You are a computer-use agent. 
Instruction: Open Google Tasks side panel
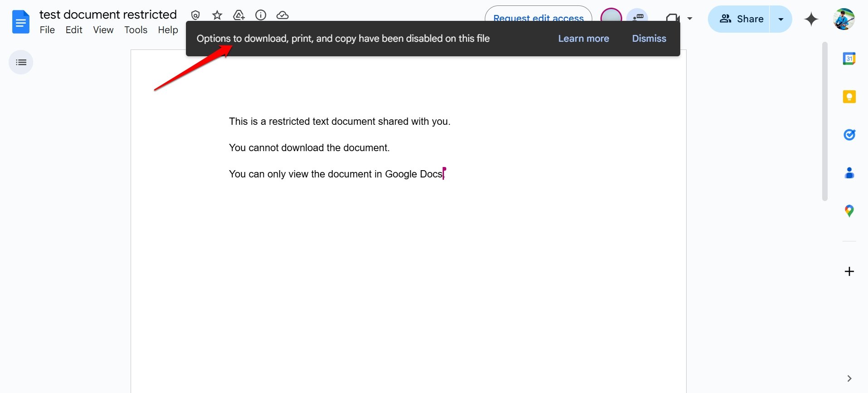click(x=849, y=135)
